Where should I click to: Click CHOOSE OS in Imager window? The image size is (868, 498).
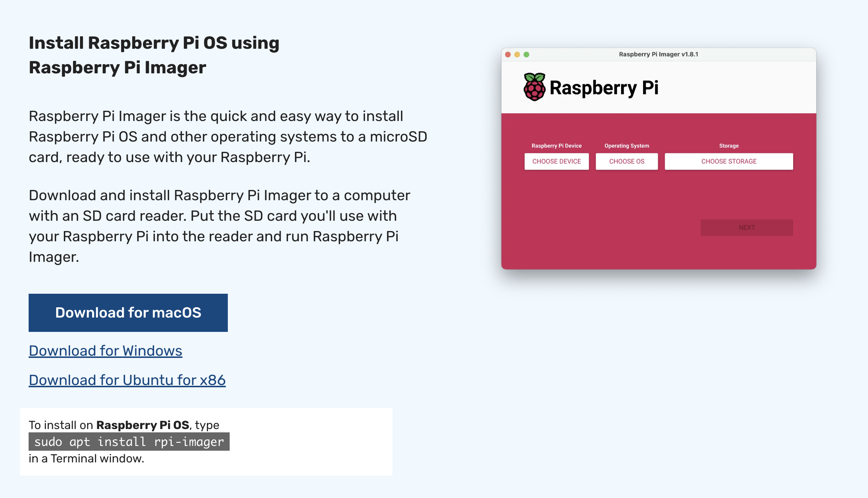click(627, 161)
